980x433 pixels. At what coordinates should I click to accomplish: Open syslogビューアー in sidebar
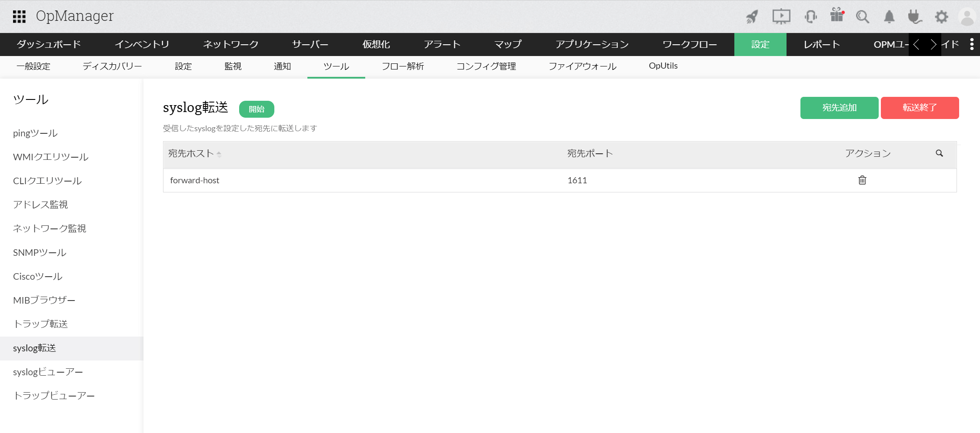point(48,372)
